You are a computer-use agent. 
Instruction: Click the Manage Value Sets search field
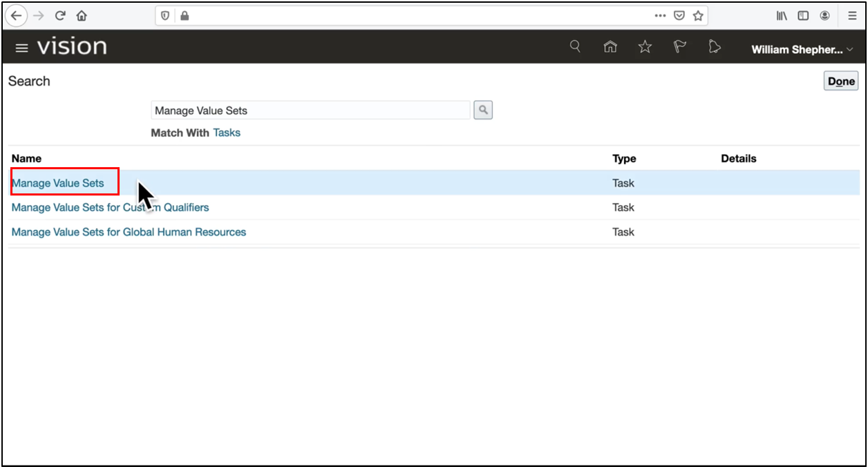coord(310,111)
